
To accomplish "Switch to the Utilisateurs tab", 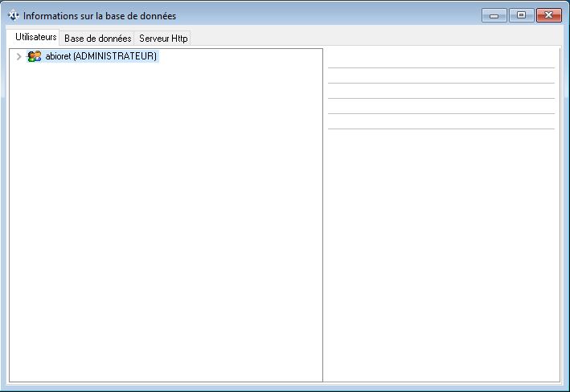I will [36, 38].
